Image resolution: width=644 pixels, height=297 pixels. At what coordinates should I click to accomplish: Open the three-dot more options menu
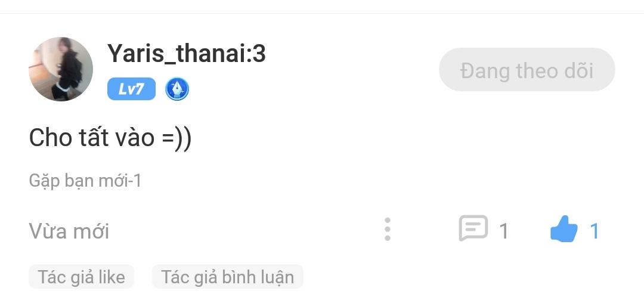click(388, 229)
